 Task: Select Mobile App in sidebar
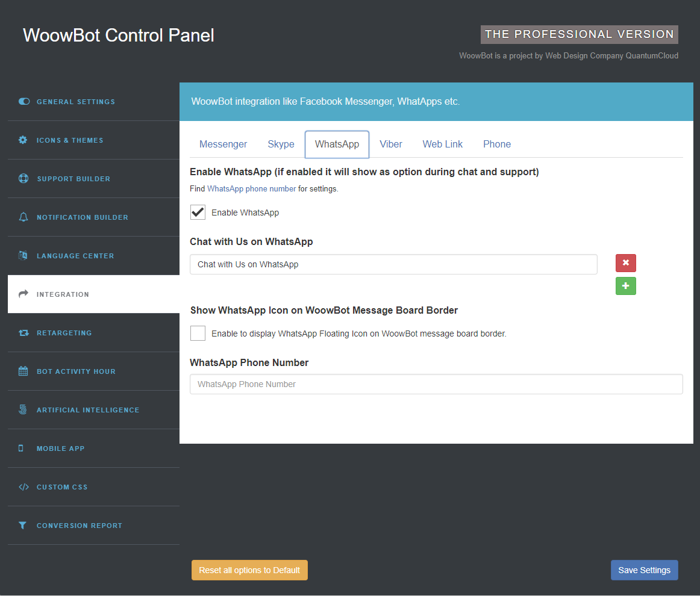point(94,449)
